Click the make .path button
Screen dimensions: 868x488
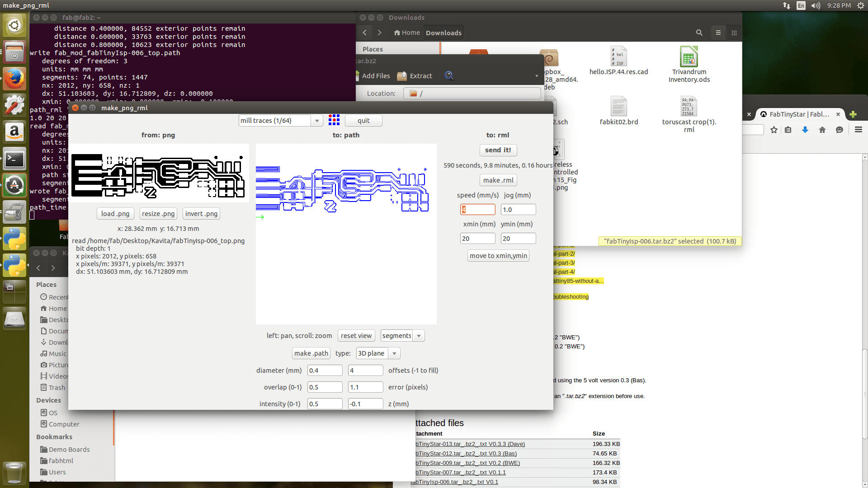click(x=311, y=353)
